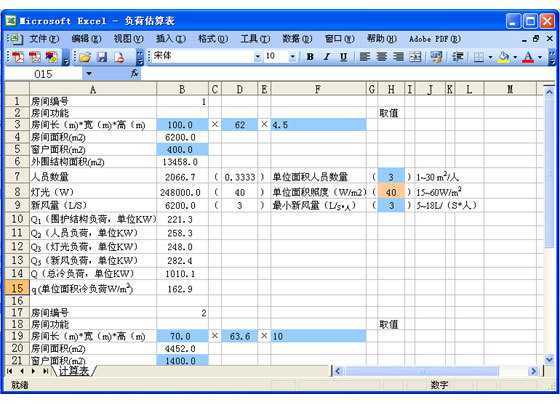Click orange cell 40 in column H
The image size is (560, 403).
(x=391, y=192)
